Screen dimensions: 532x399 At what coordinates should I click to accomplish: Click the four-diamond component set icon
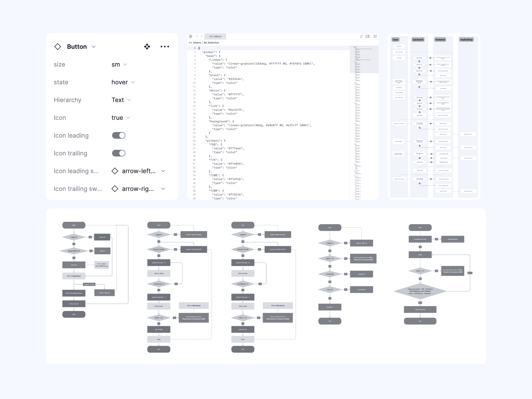coord(147,47)
